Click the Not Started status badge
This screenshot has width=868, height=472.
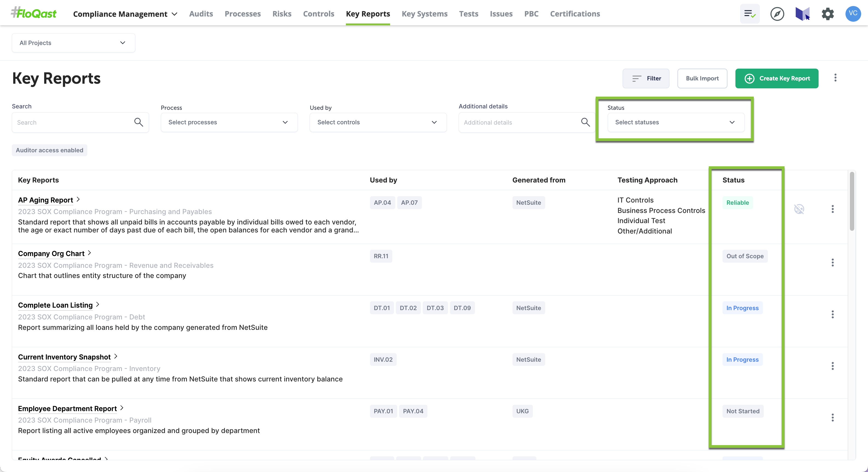coord(743,411)
